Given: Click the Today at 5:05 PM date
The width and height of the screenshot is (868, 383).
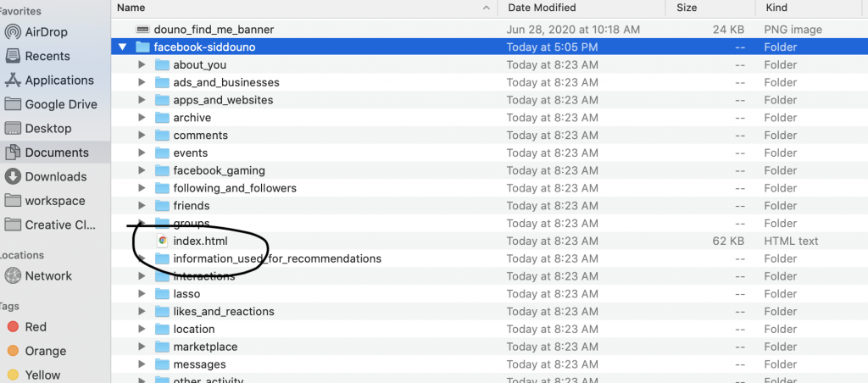Looking at the screenshot, I should click(x=552, y=47).
